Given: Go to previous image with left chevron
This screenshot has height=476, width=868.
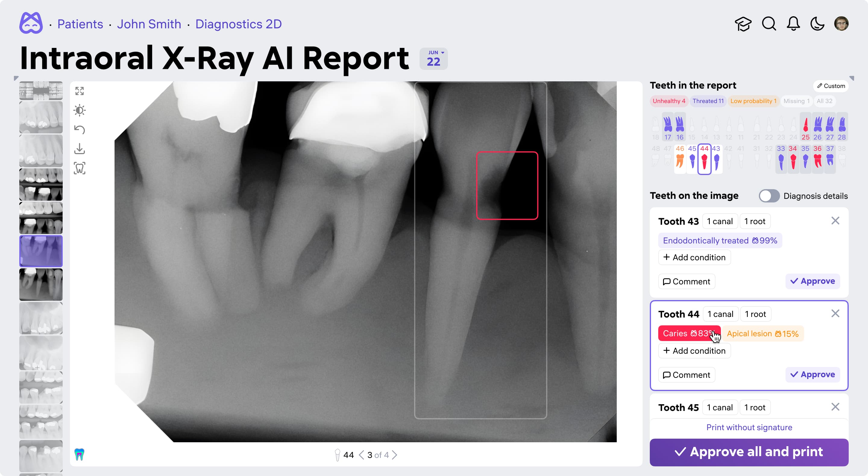Looking at the screenshot, I should [x=361, y=455].
